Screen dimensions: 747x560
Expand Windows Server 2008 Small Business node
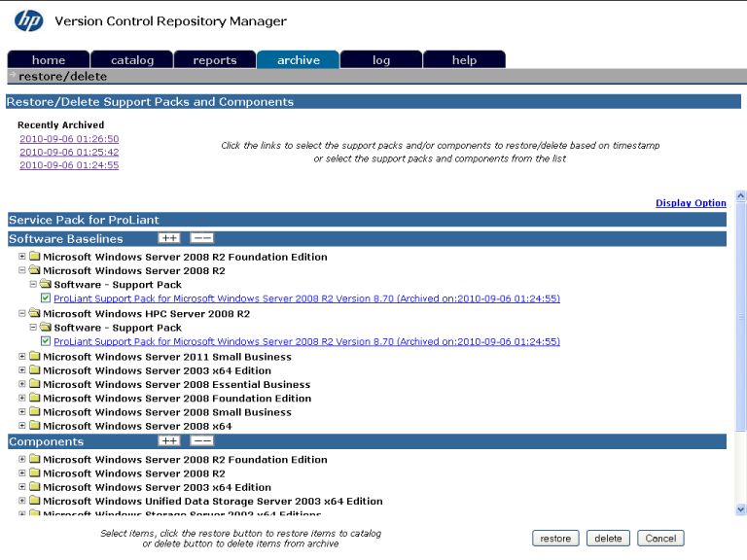22,411
